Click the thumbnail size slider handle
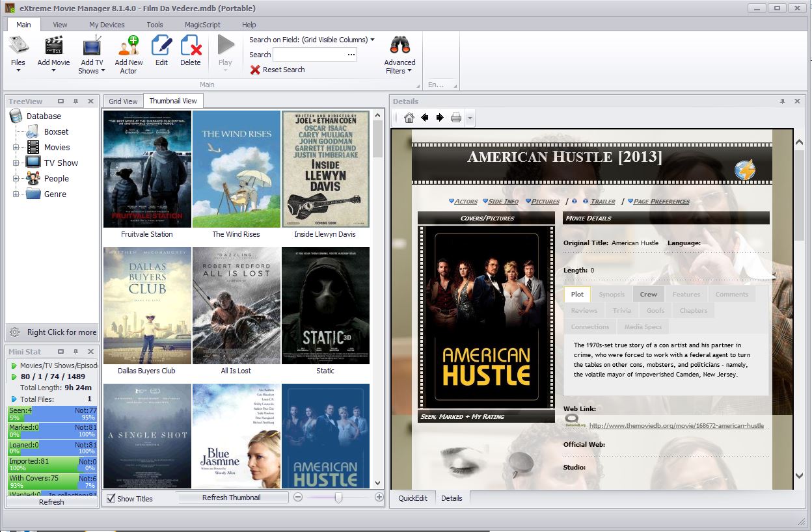Image resolution: width=812 pixels, height=532 pixels. tap(338, 498)
